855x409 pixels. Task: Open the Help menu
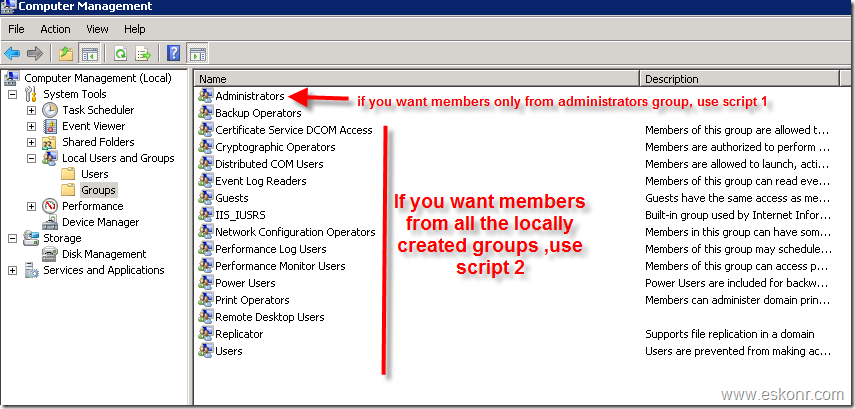point(134,29)
